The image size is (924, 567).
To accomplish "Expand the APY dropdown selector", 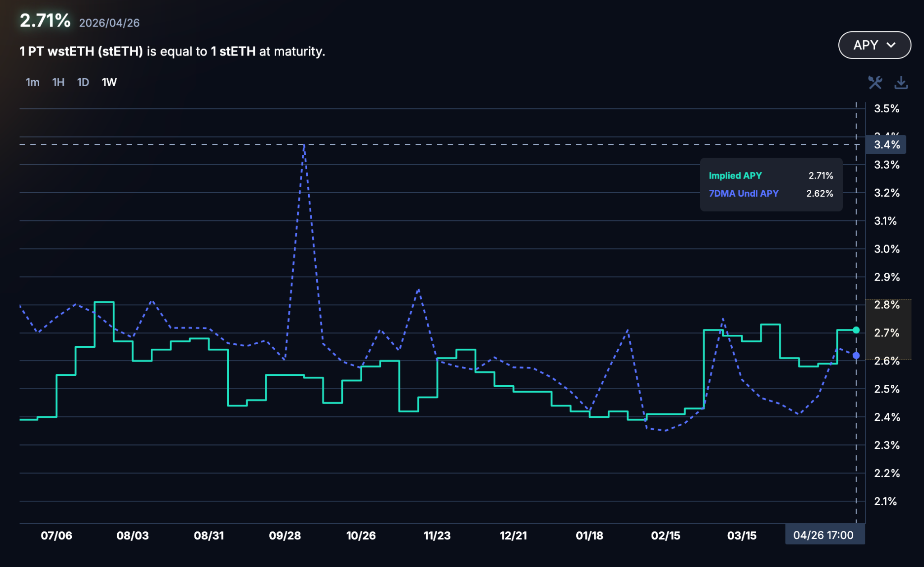I will coord(874,45).
